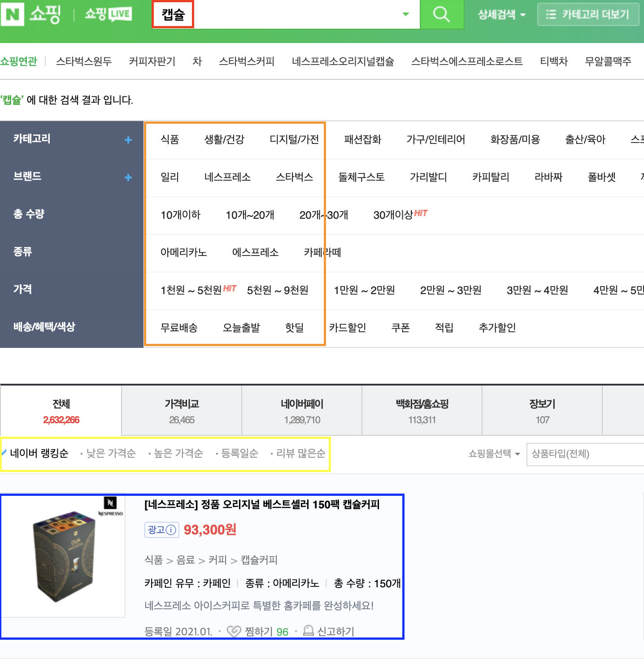Filter by brand 스타벅스

click(295, 177)
